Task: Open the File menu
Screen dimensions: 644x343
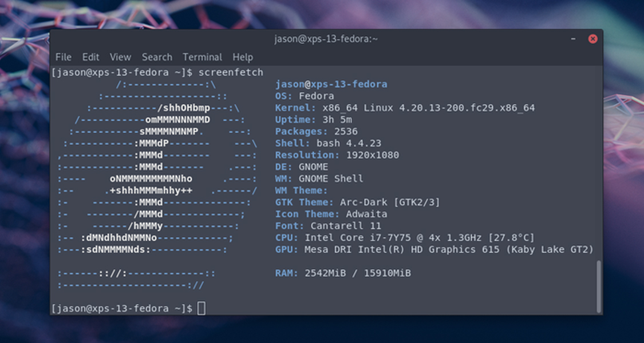Action: [x=63, y=57]
